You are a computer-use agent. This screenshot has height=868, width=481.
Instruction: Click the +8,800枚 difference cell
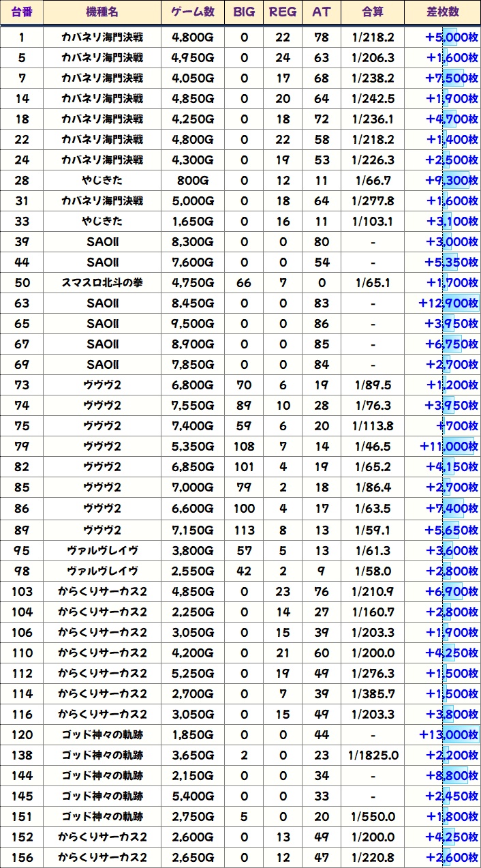[x=443, y=775]
